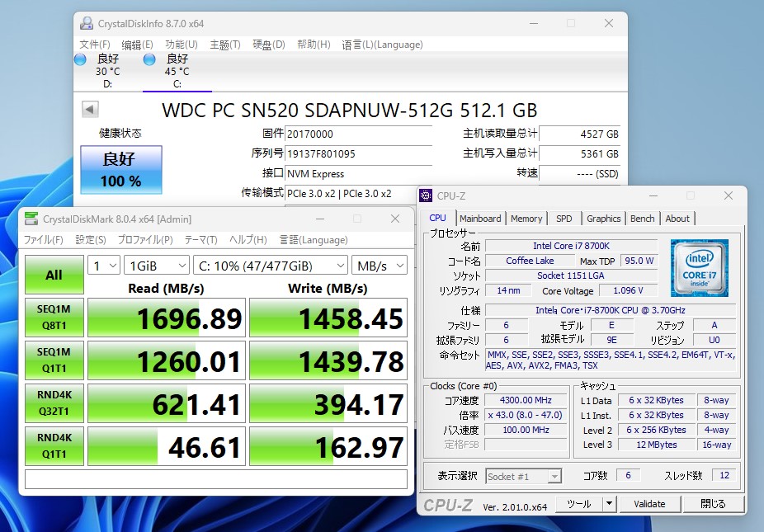Open プロファイル(P) menu in CrystalDiskMark
This screenshot has height=532, width=764.
(x=145, y=240)
